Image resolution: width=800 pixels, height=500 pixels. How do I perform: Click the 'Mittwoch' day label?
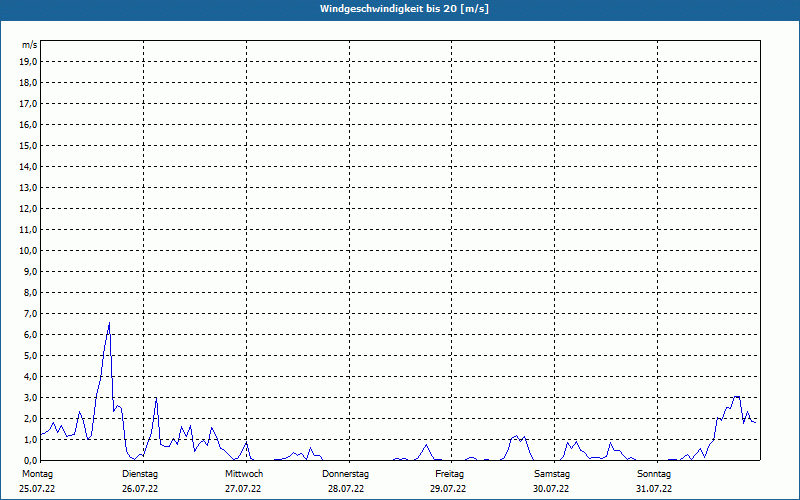coord(244,474)
